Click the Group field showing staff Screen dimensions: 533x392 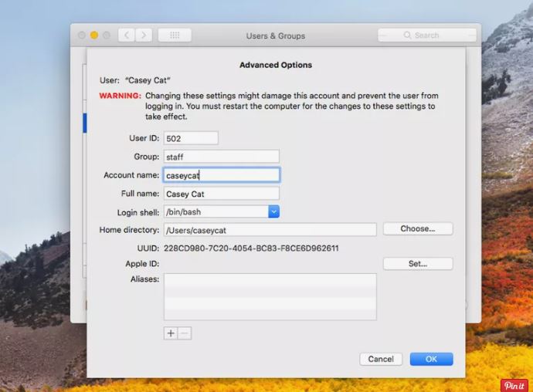tap(222, 157)
